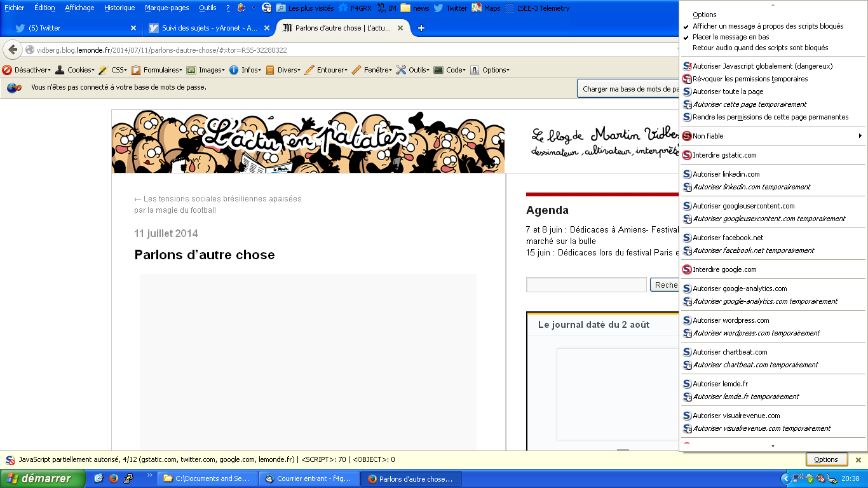Viewport: 868px width, 488px height.
Task: Select 'Autoriser facebook.net' menu entry
Action: (728, 238)
